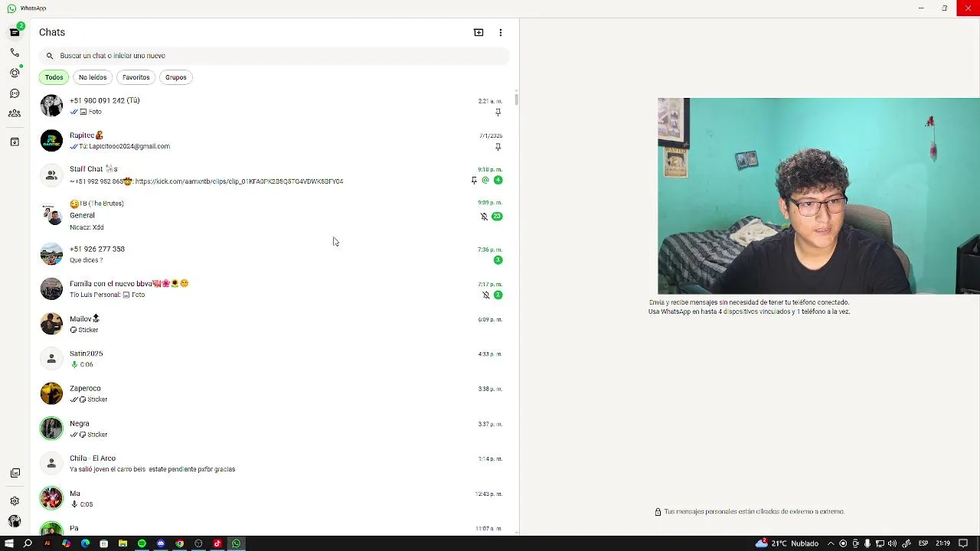Click the mention icon on Staff Chat row
The image size is (980, 551).
click(485, 181)
